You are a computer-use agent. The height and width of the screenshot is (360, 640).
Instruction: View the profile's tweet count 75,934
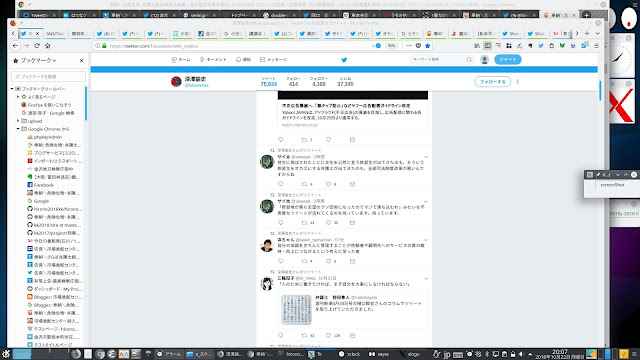(x=269, y=82)
